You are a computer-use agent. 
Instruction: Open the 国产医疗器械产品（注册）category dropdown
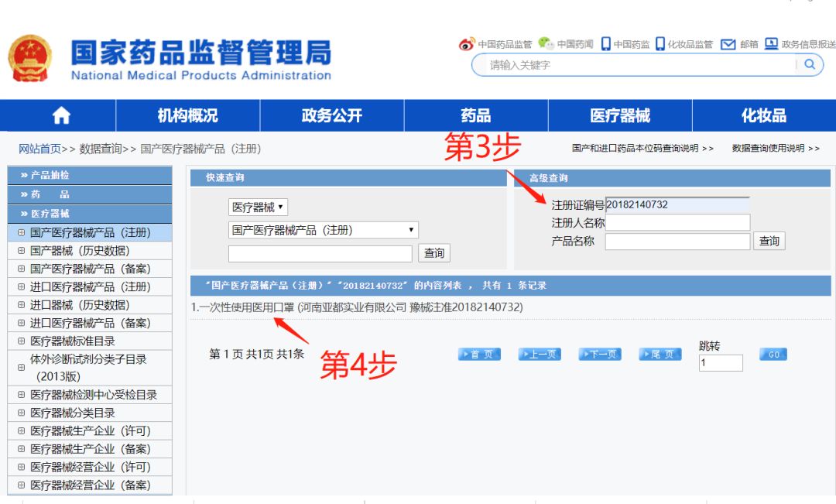tap(324, 229)
